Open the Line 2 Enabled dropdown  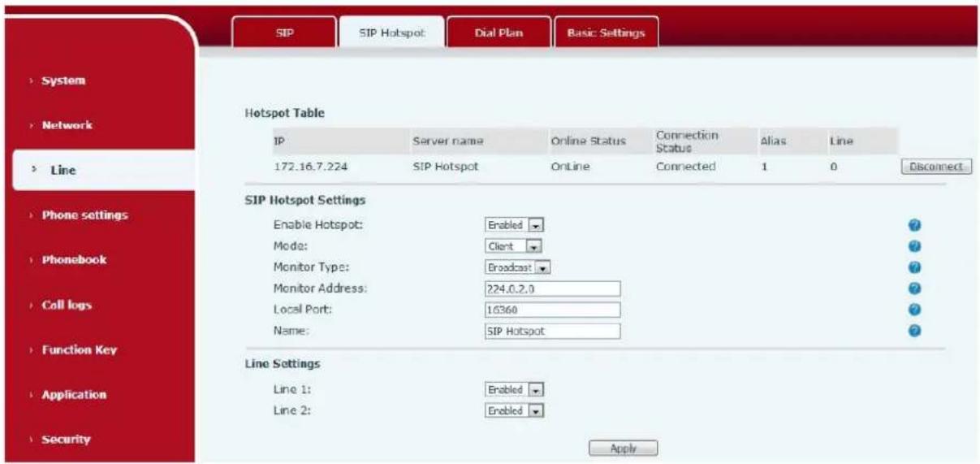point(513,411)
